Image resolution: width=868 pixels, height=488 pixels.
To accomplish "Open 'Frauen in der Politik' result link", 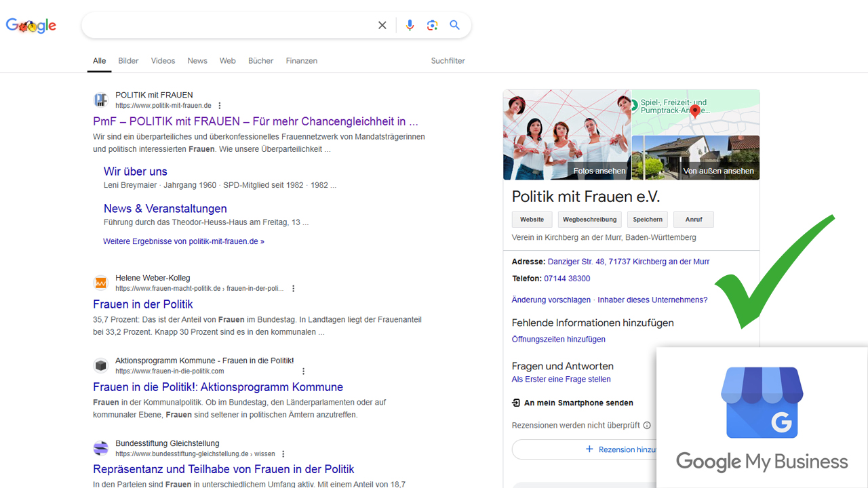I will [x=143, y=304].
